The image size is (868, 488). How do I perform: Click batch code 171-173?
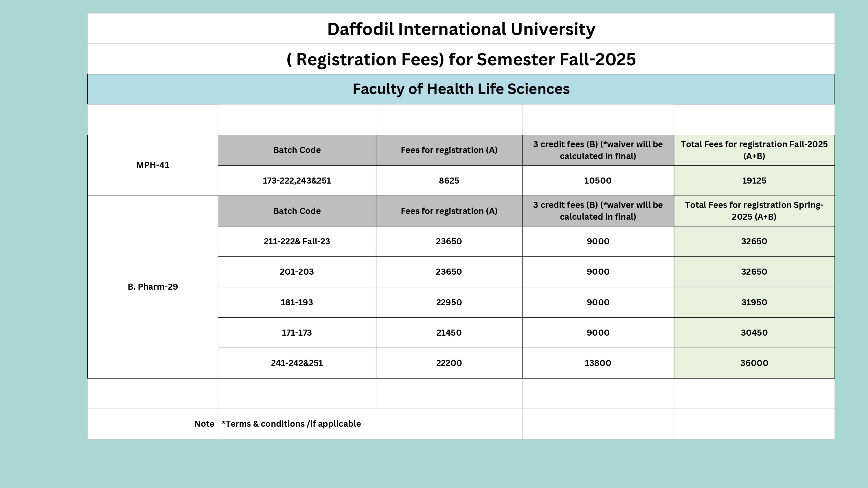coord(297,333)
